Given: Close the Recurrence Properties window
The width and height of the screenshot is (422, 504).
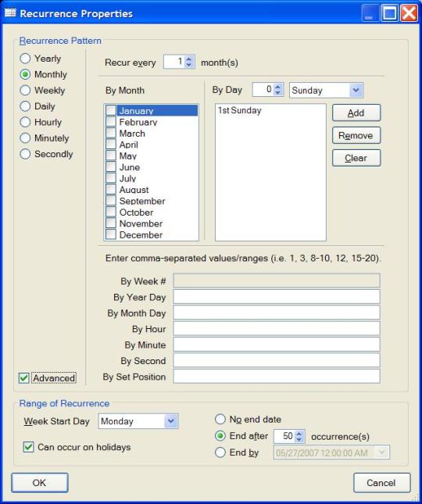Looking at the screenshot, I should (409, 13).
